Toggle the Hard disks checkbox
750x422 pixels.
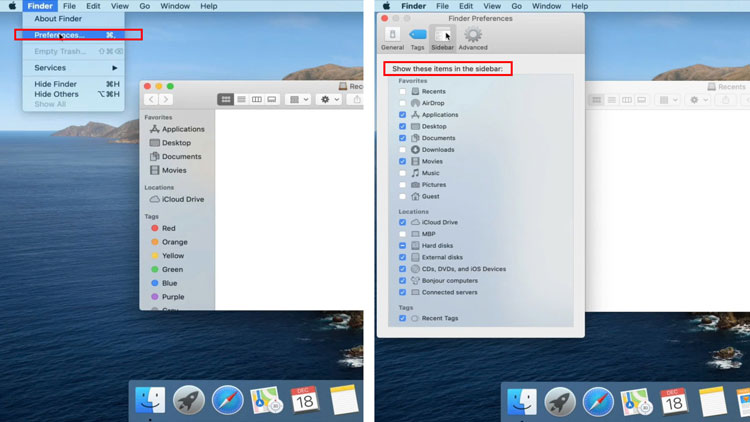tap(402, 245)
